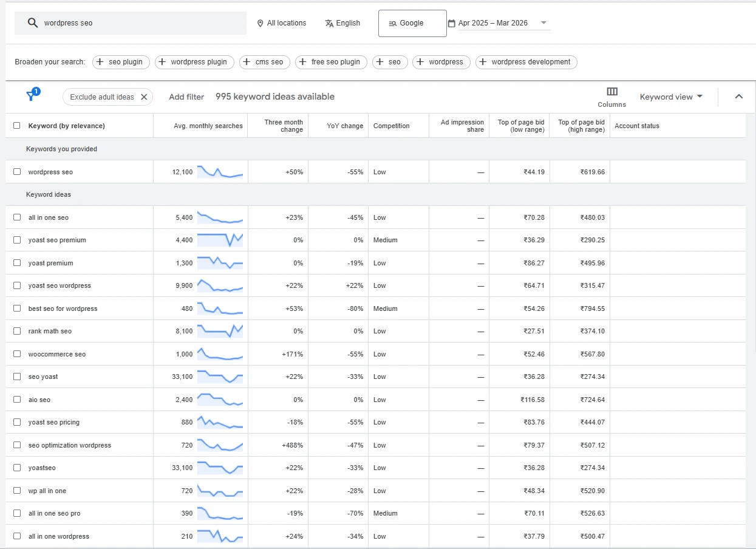756x549 pixels.
Task: Click Account status column header
Action: (x=637, y=126)
